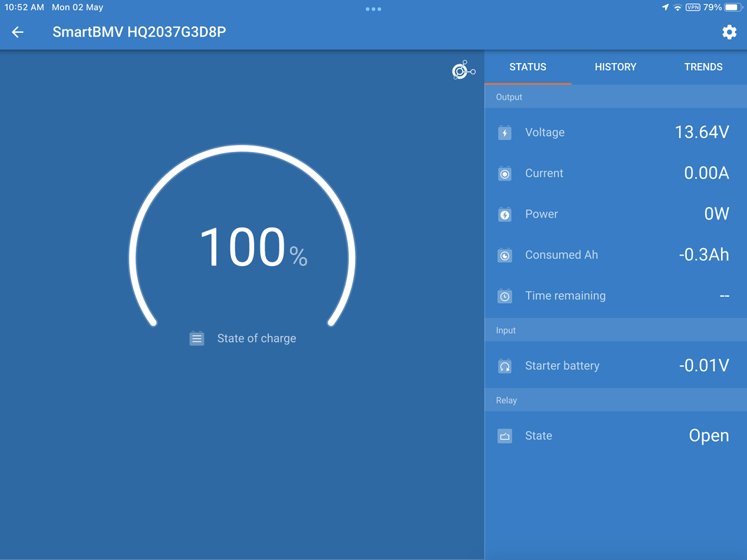Tap the Time remaining clock icon
747x560 pixels.
tap(505, 296)
